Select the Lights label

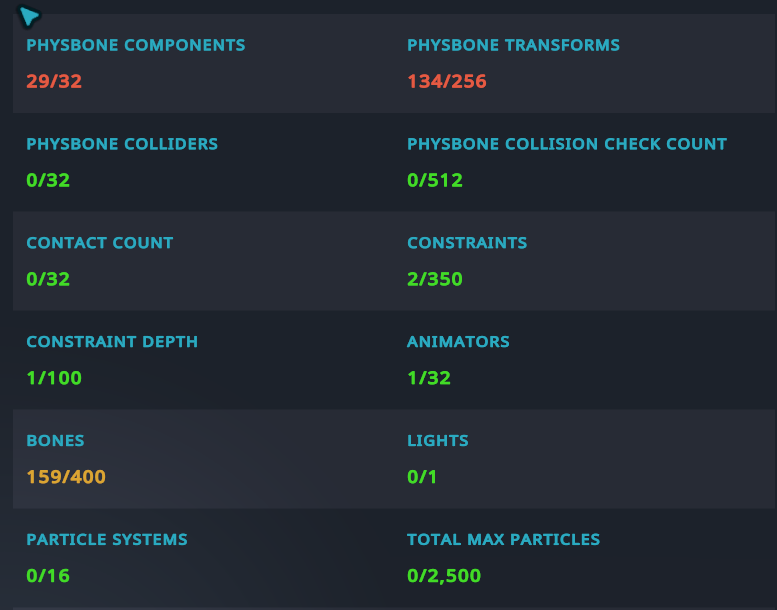(x=438, y=441)
